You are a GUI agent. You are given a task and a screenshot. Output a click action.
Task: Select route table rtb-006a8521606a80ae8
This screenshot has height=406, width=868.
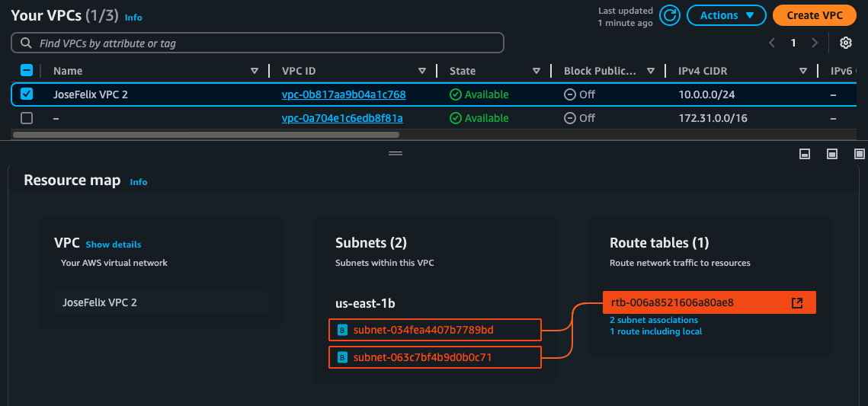click(x=709, y=302)
